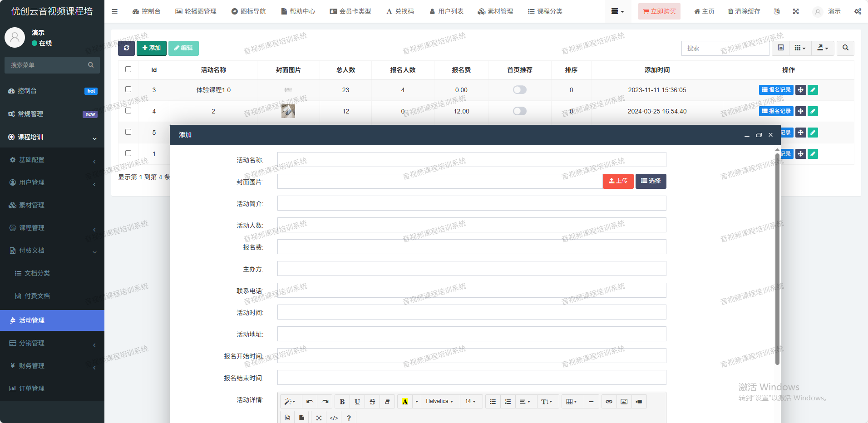
Task: Apply underline formatting in the editor
Action: [x=357, y=402]
